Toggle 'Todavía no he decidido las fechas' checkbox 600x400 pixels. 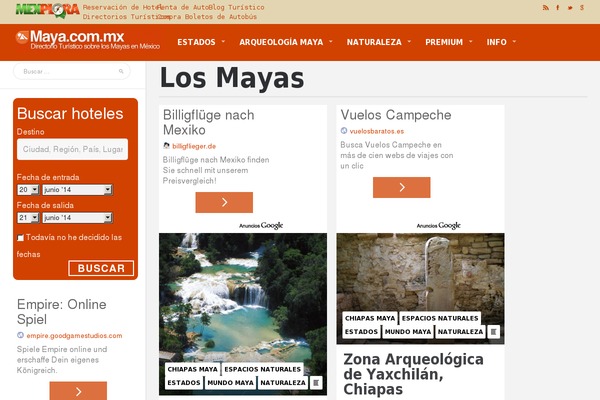20,238
